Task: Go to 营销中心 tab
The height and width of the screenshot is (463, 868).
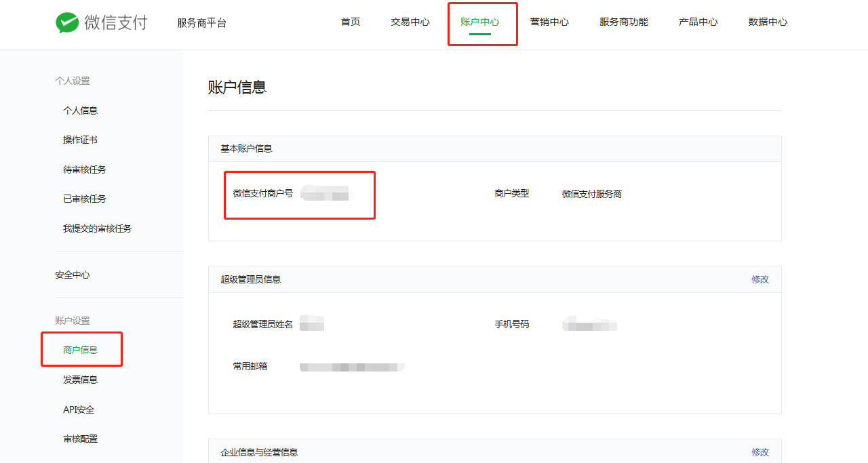Action: point(549,22)
